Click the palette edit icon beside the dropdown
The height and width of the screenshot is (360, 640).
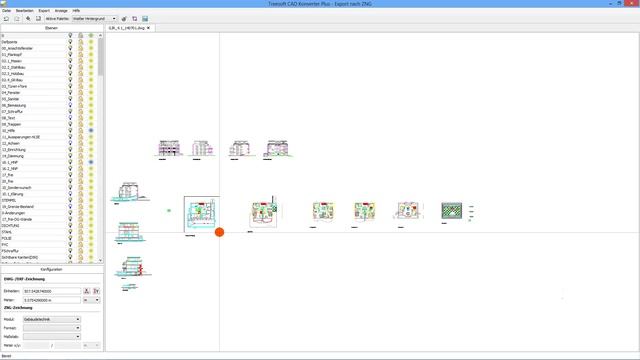point(124,19)
